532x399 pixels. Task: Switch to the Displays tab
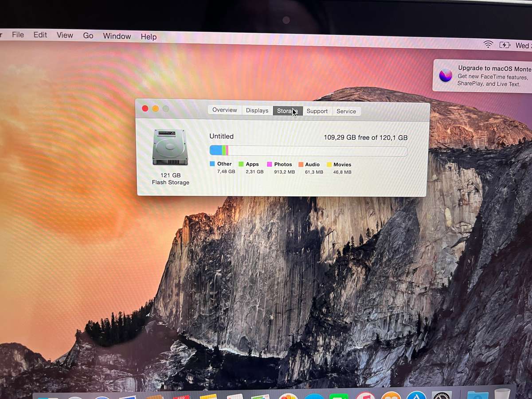[x=257, y=110]
